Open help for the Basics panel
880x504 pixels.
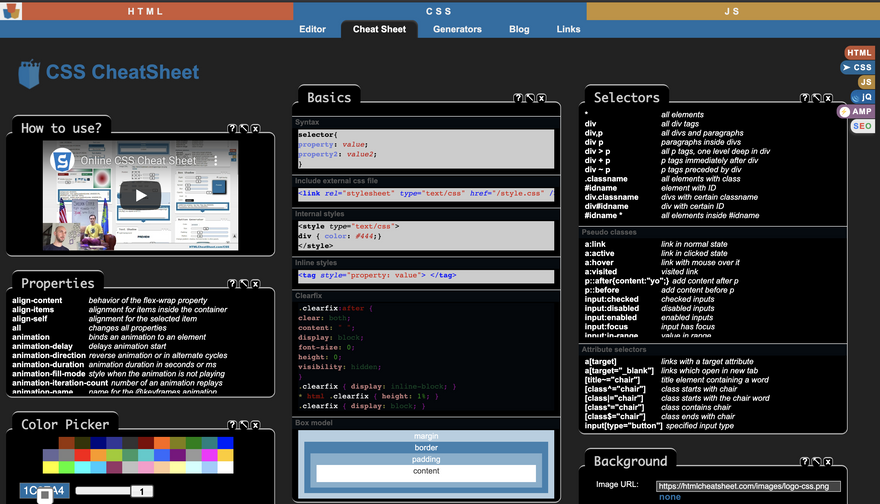pyautogui.click(x=518, y=98)
